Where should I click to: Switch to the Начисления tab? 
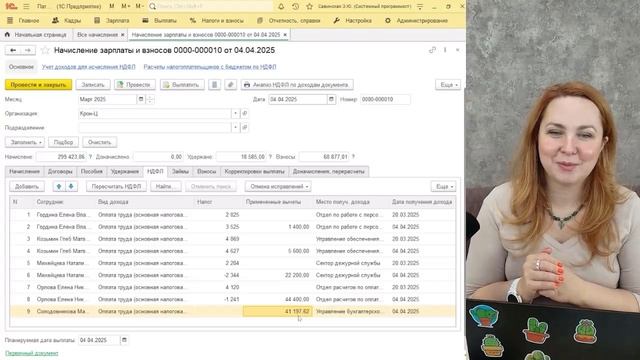pyautogui.click(x=24, y=171)
